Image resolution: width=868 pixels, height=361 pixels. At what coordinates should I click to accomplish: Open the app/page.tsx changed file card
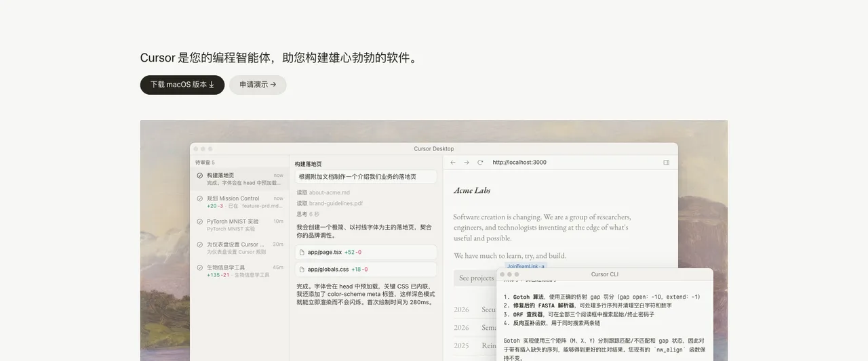click(x=366, y=252)
